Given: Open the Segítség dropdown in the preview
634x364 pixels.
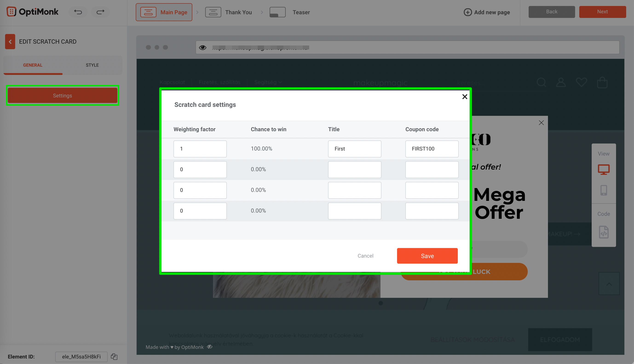Looking at the screenshot, I should tap(268, 82).
